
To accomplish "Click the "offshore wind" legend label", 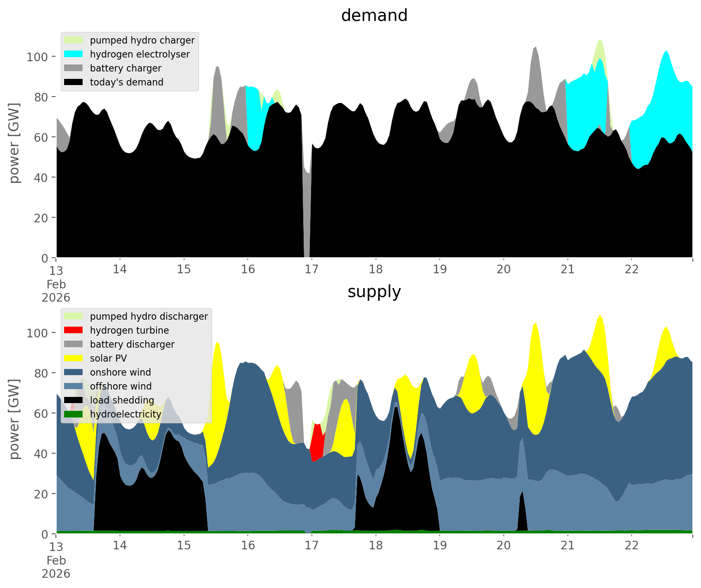I will [x=121, y=386].
